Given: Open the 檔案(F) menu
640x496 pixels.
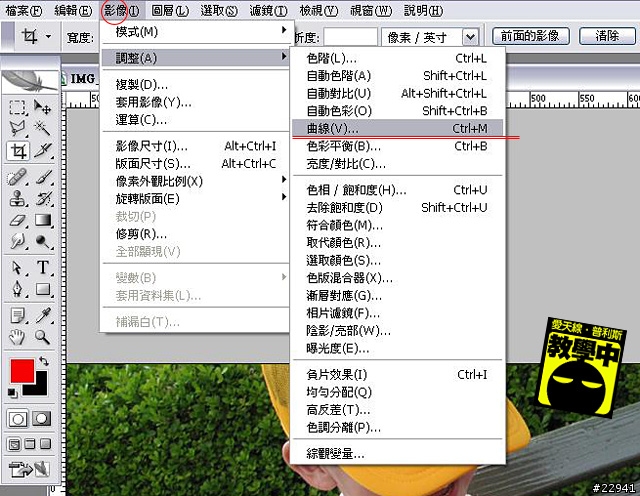Looking at the screenshot, I should [x=23, y=11].
